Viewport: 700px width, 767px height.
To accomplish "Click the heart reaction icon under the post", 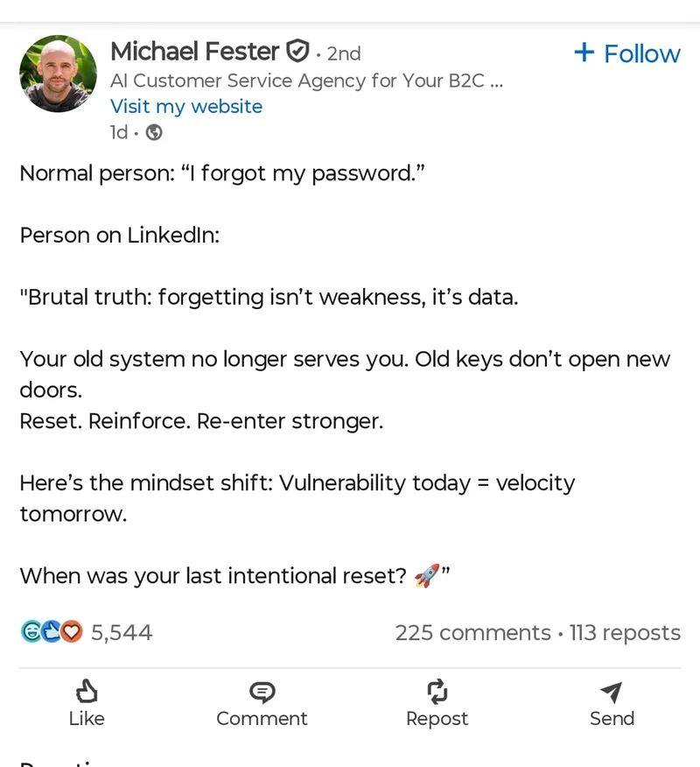I will coord(72,632).
